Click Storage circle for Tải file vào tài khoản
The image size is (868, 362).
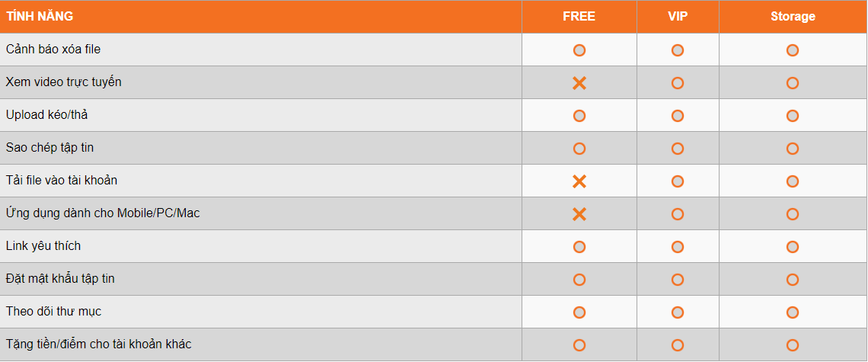[792, 181]
